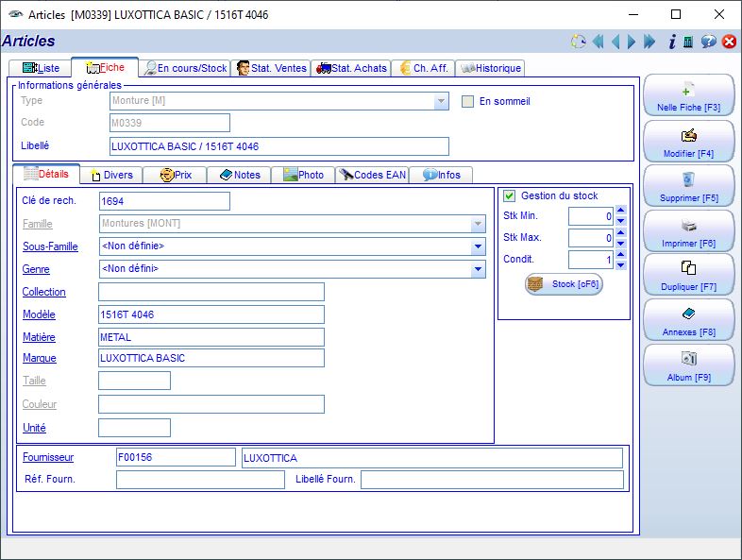Switch to the Liste tab
The width and height of the screenshot is (742, 560).
point(41,68)
